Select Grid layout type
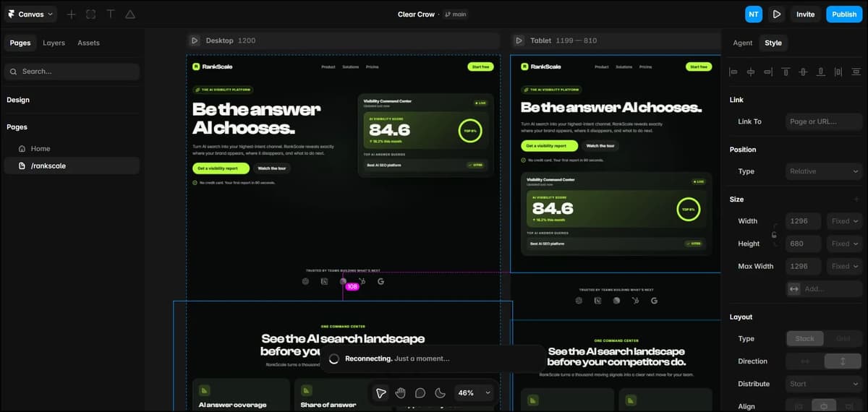Viewport: 868px width, 412px height. click(x=843, y=338)
